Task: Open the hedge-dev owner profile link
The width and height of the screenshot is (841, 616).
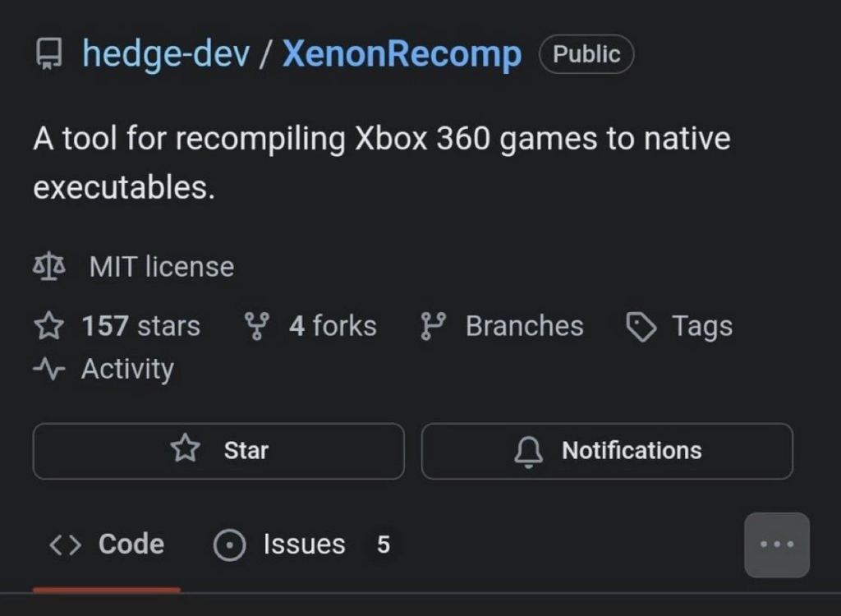Action: tap(166, 54)
